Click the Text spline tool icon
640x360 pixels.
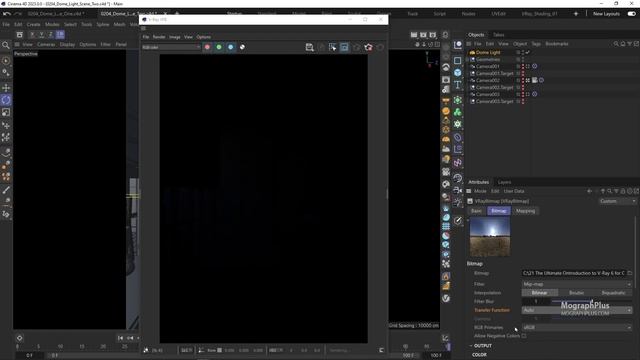pos(458,85)
